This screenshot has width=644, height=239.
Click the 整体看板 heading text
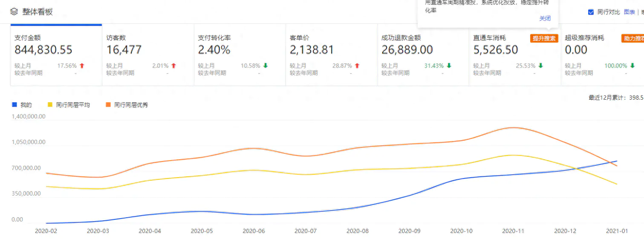[38, 12]
